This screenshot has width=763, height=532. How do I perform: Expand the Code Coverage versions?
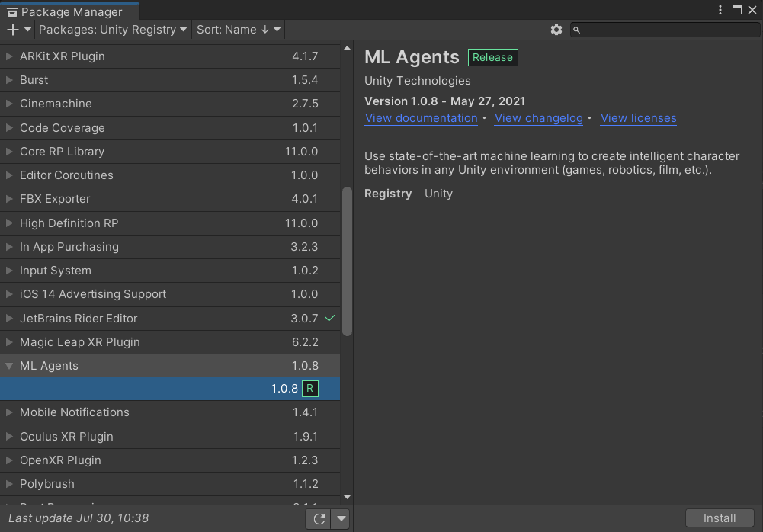[8, 127]
